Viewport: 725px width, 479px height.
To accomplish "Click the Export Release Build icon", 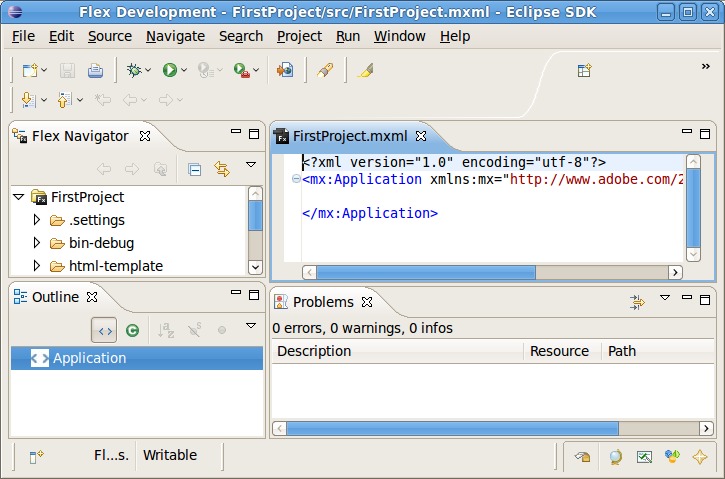I will click(x=286, y=70).
